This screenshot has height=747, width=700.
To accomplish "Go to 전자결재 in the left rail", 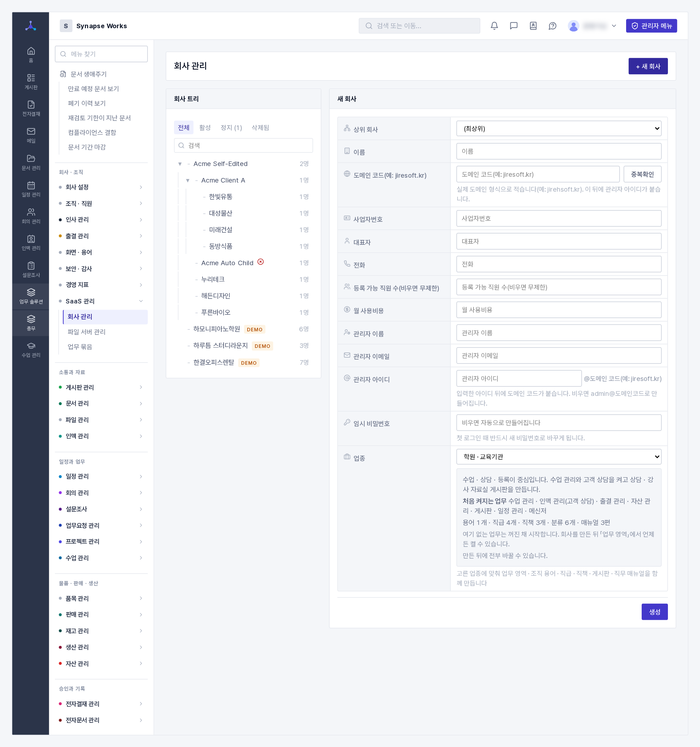I will [x=31, y=108].
